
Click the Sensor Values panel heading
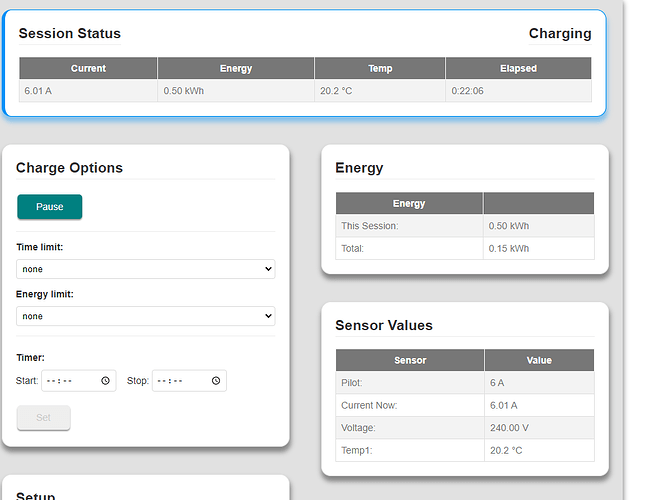tap(384, 326)
